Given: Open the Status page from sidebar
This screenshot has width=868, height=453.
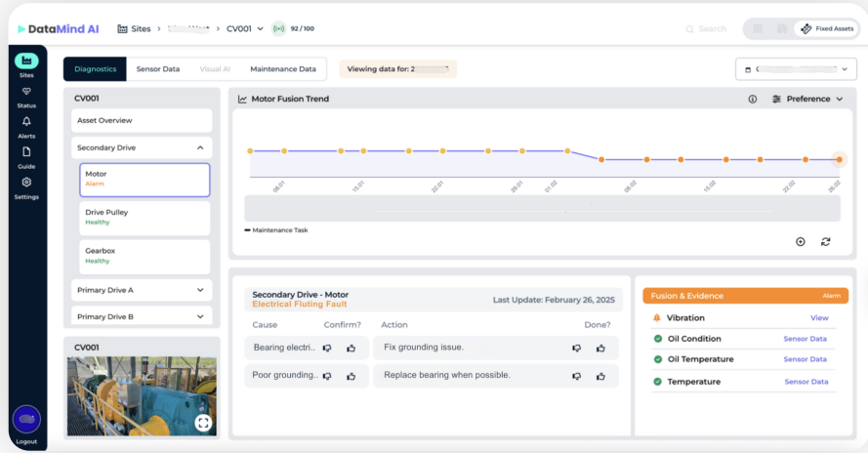Looking at the screenshot, I should pos(26,93).
